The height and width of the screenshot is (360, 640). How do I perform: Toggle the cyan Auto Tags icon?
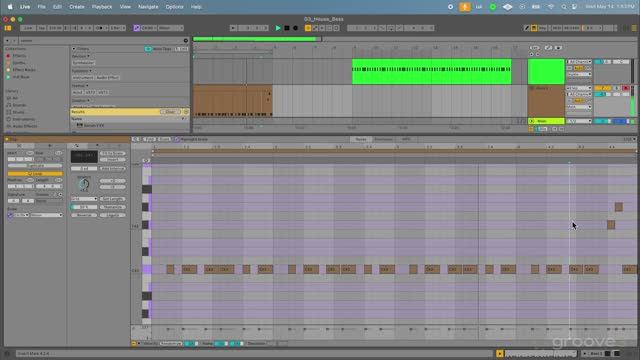point(148,49)
